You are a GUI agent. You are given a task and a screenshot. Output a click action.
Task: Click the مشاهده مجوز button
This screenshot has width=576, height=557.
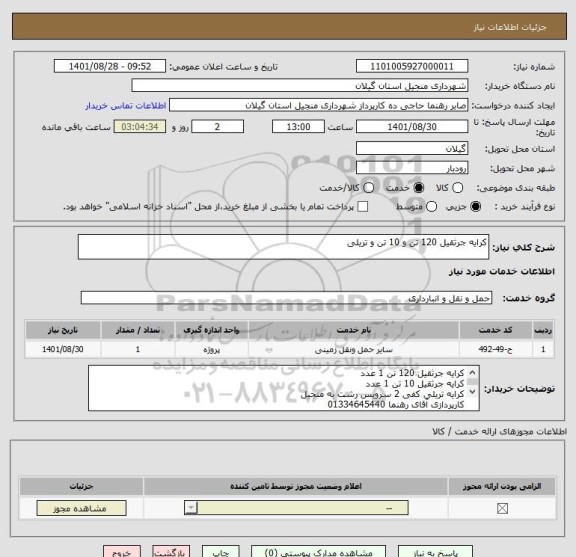point(81,508)
